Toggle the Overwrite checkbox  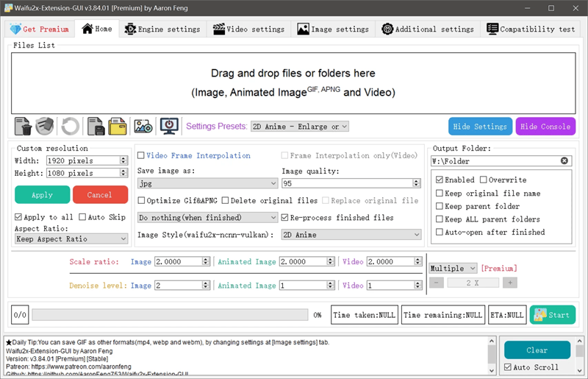tap(484, 180)
